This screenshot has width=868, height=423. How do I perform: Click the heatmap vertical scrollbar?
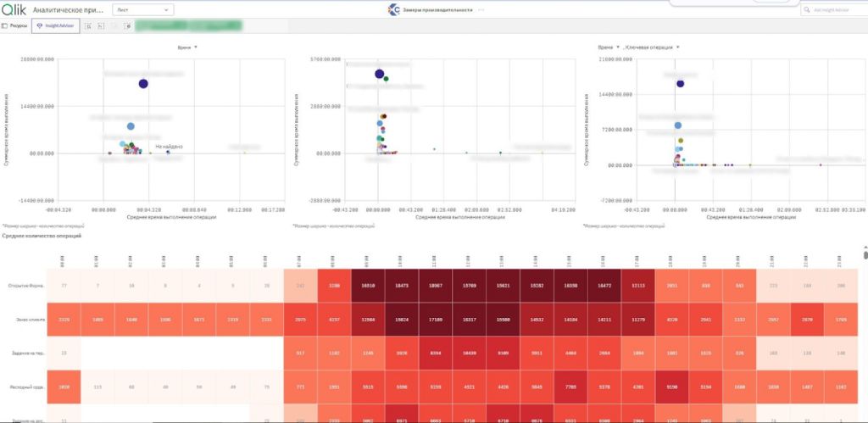click(865, 254)
